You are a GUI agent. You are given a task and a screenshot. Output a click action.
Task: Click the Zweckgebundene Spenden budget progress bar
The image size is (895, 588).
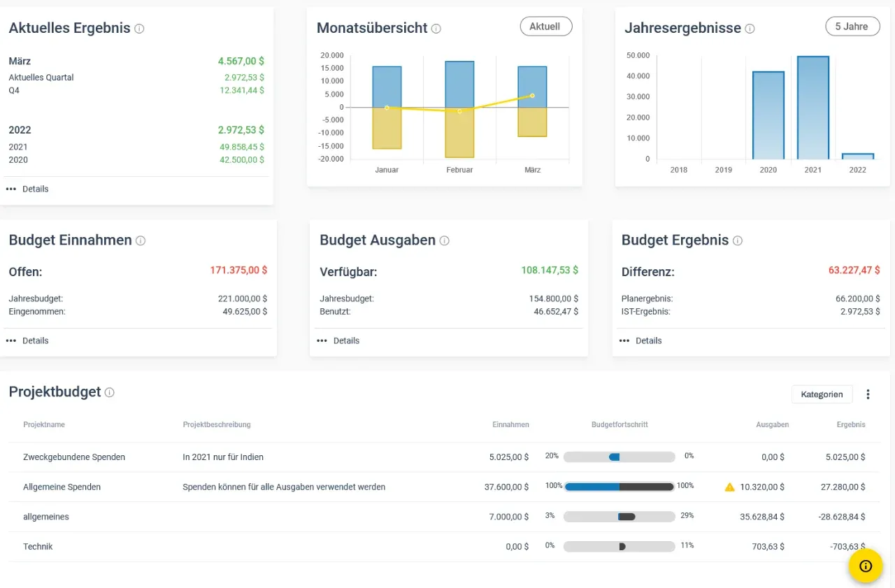pyautogui.click(x=619, y=457)
